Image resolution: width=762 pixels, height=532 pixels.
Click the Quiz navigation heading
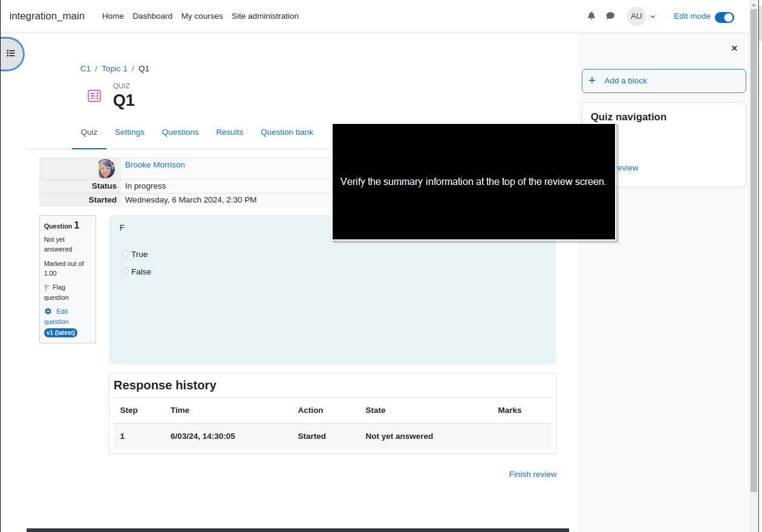pos(628,117)
